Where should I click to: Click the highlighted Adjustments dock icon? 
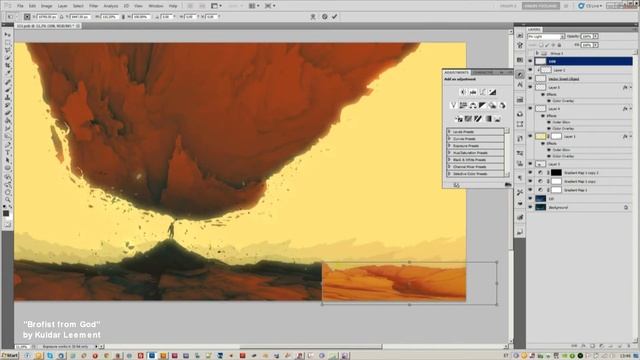520,75
